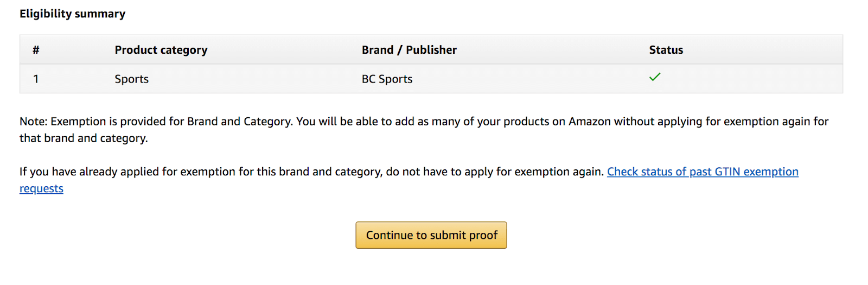
Task: Click the Sports product category cell
Action: 131,79
